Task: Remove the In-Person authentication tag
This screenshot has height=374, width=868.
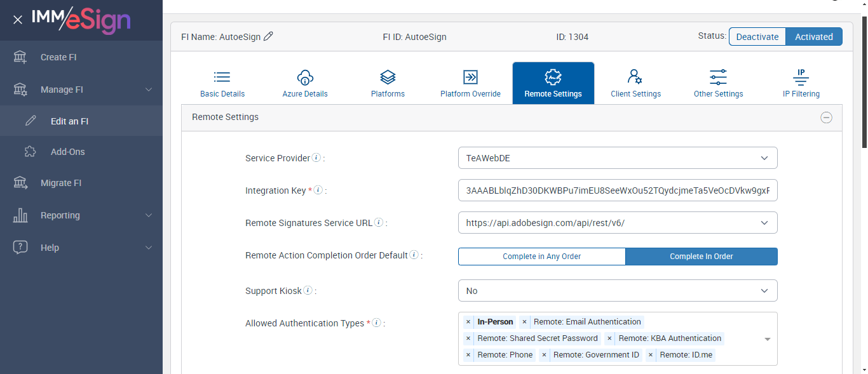Action: pyautogui.click(x=468, y=322)
